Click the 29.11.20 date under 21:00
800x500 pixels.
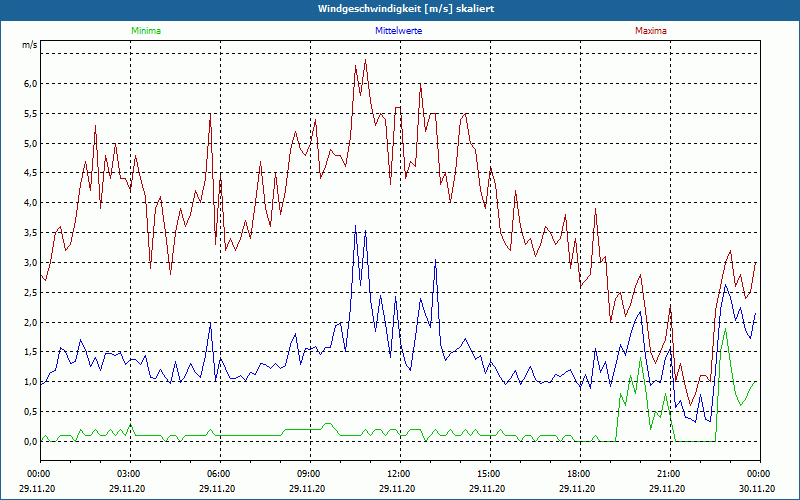point(667,488)
